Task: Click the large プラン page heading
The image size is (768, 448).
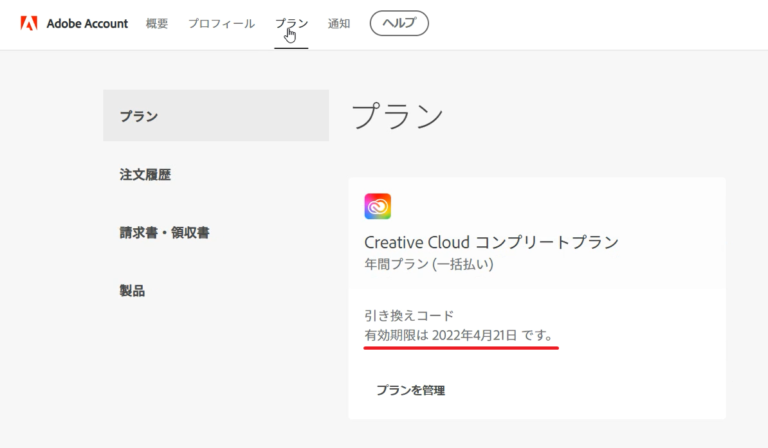Action: 397,116
